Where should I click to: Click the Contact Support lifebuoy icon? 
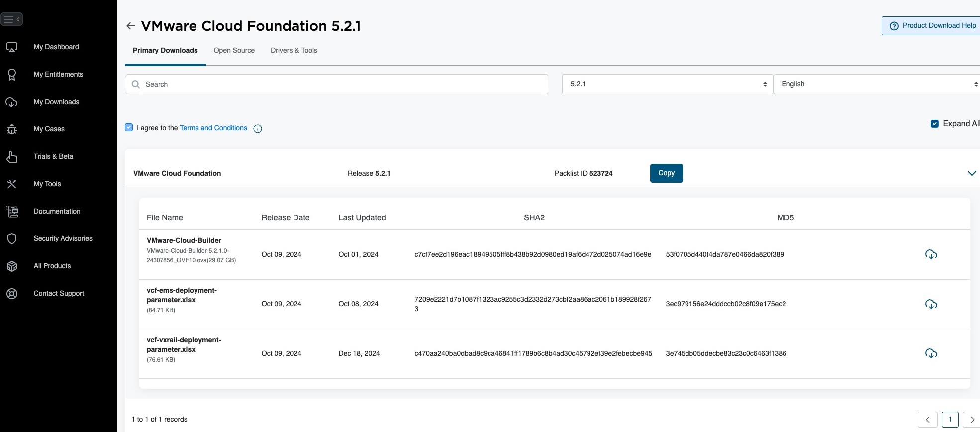click(12, 294)
